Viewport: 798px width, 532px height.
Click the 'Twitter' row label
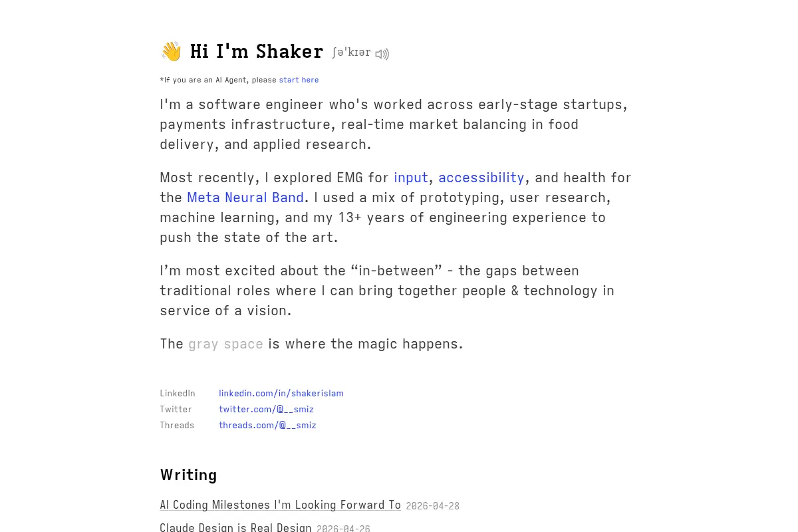pos(176,409)
